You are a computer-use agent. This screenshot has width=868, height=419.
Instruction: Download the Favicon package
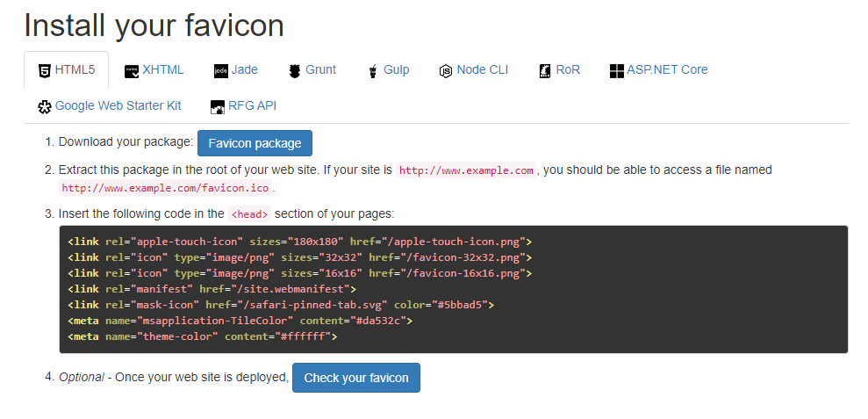click(x=255, y=143)
